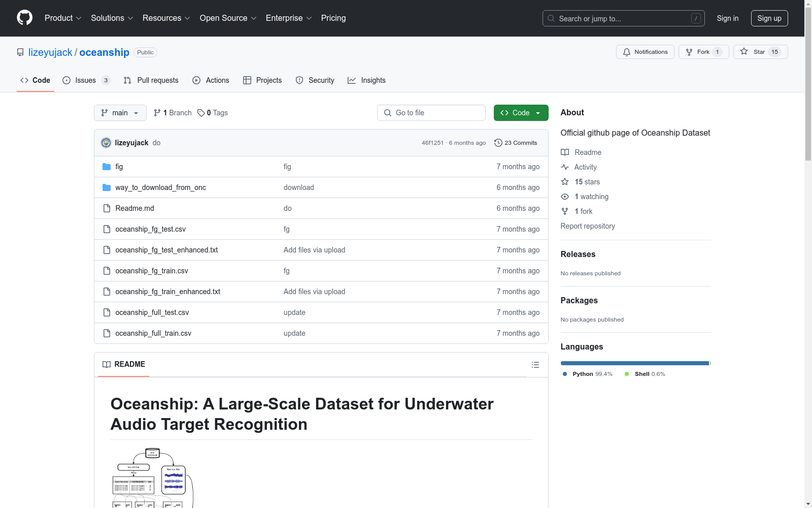Click the Sign up button
Viewport: 812px width, 508px height.
point(769,18)
